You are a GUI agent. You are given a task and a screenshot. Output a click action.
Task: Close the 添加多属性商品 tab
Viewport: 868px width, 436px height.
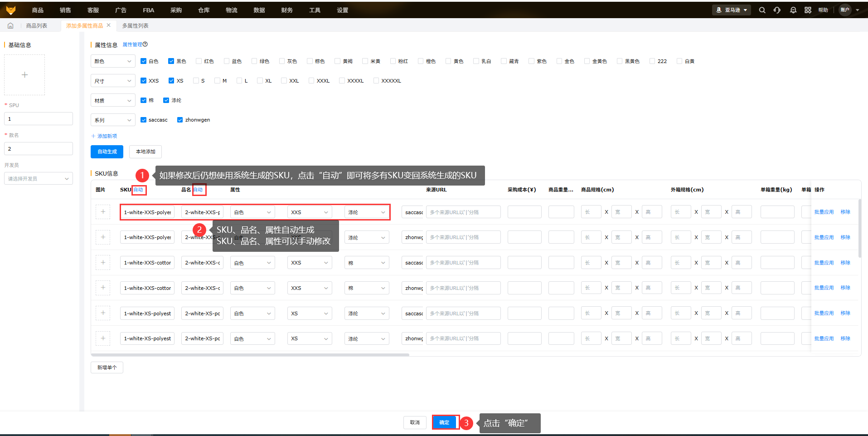click(x=109, y=25)
